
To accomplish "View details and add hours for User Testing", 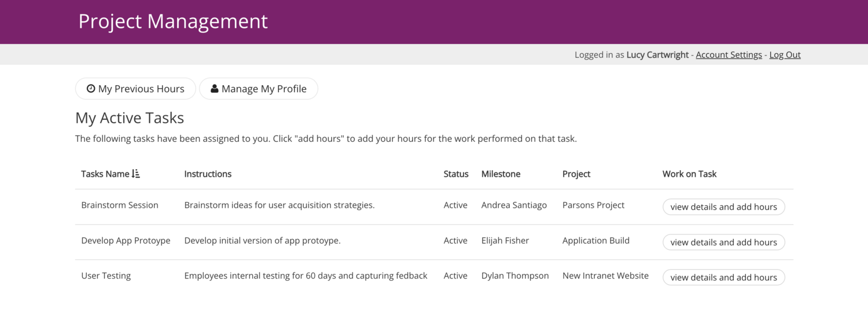I will click(723, 277).
